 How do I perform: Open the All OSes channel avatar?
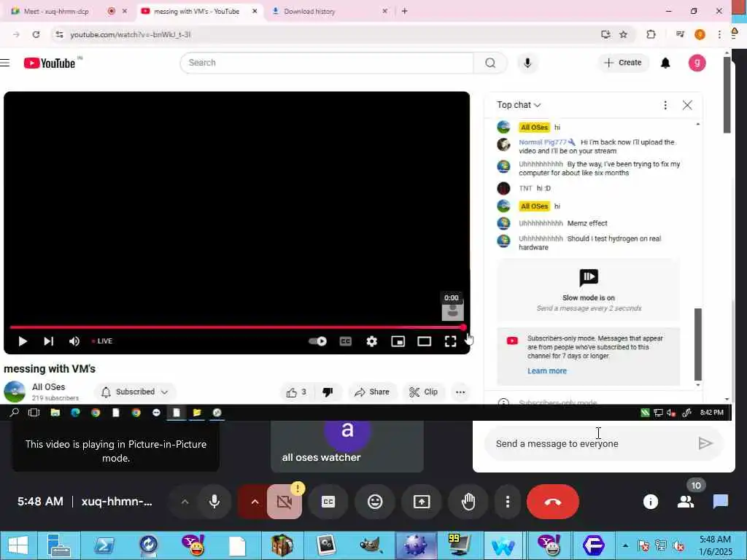(x=15, y=392)
